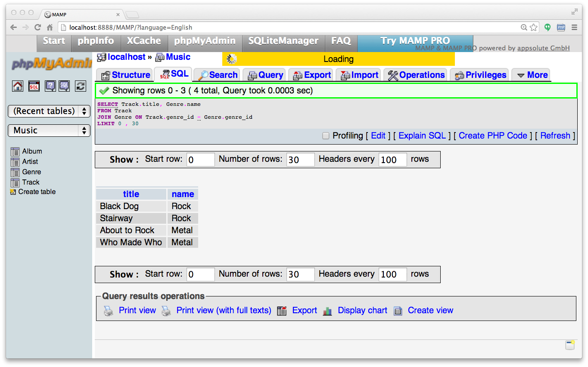
Task: Click the Explain SQL link
Action: click(422, 136)
